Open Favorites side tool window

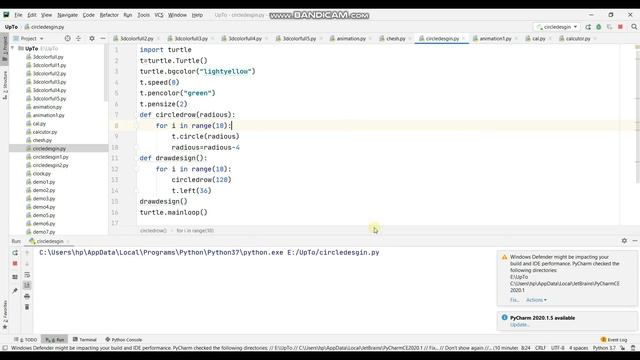(5, 315)
